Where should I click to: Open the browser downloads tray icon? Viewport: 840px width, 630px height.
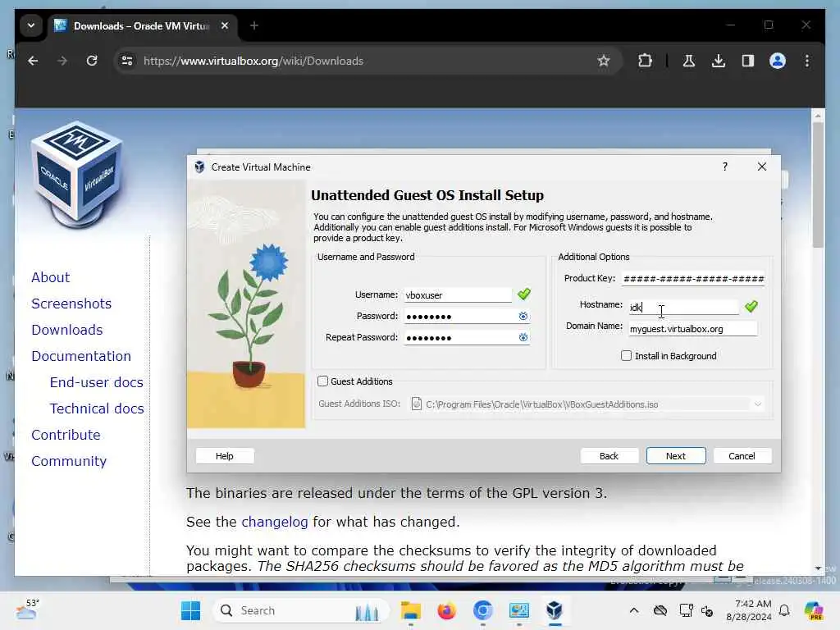click(719, 61)
